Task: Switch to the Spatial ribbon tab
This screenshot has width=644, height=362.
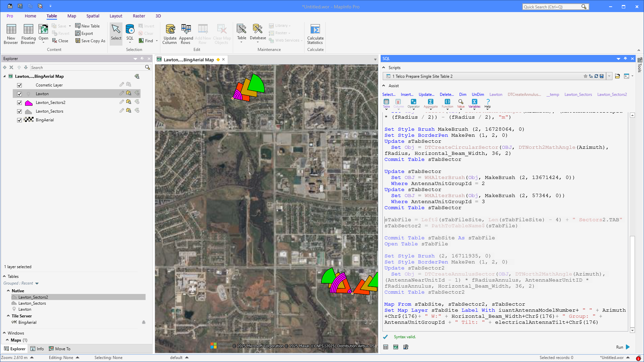Action: (x=93, y=16)
